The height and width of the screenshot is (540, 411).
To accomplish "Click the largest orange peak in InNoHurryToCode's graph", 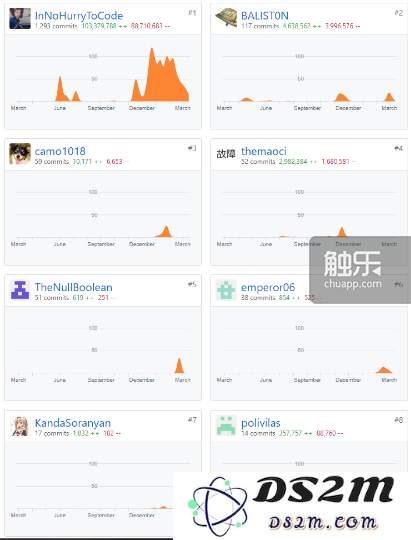I will [x=152, y=62].
